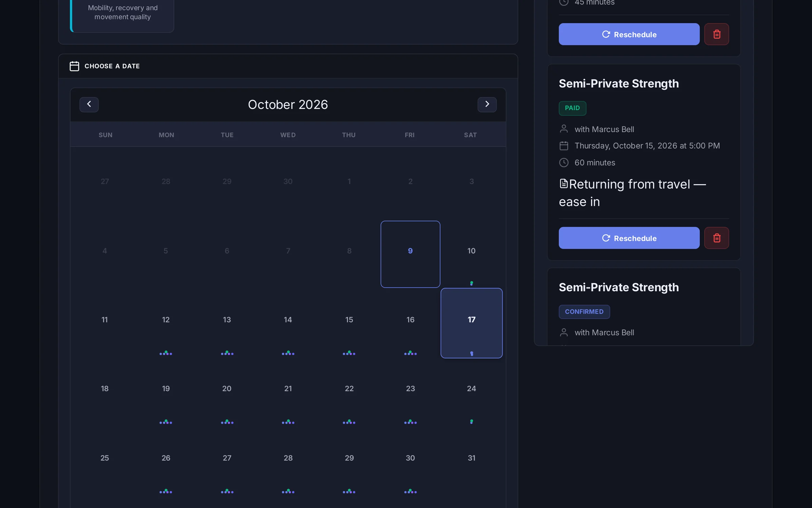Click the Choose a Date calendar icon

pos(74,66)
